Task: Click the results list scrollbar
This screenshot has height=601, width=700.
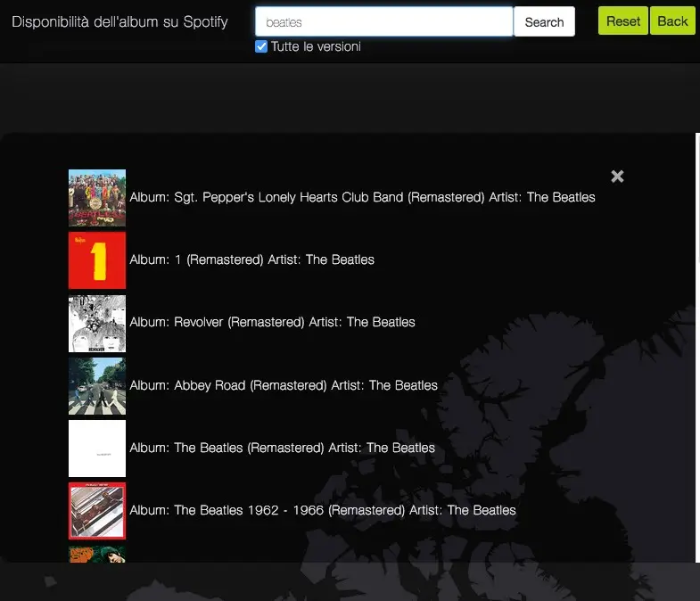Action: (697, 348)
